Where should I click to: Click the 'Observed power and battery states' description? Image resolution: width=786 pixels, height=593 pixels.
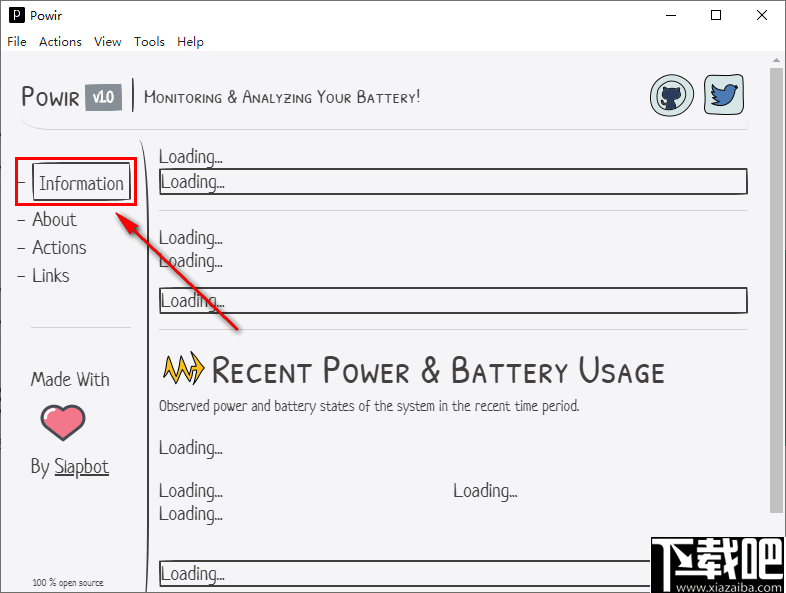[369, 406]
